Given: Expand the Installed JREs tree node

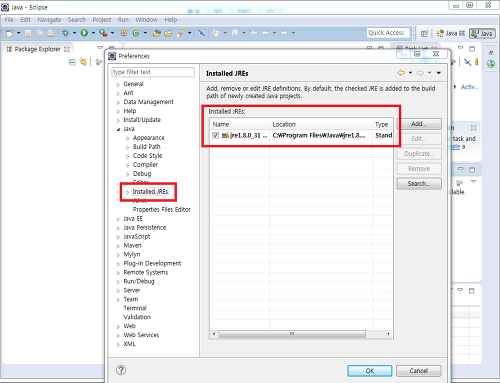Looking at the screenshot, I should coord(128,192).
